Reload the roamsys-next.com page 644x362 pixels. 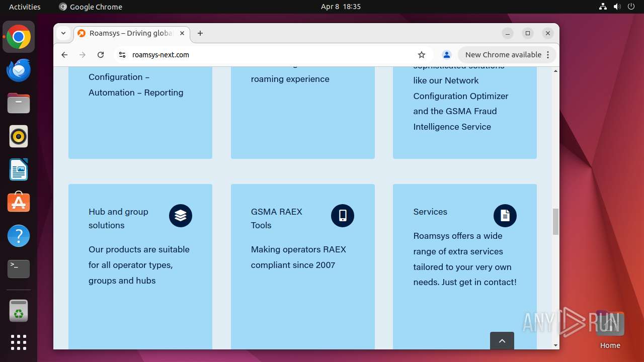click(101, 55)
